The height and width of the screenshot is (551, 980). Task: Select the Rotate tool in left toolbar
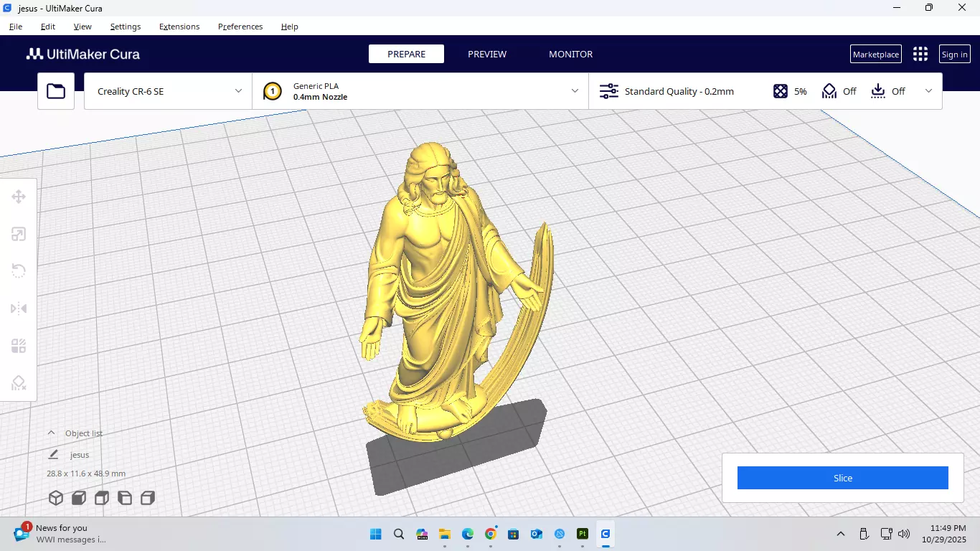pos(19,271)
